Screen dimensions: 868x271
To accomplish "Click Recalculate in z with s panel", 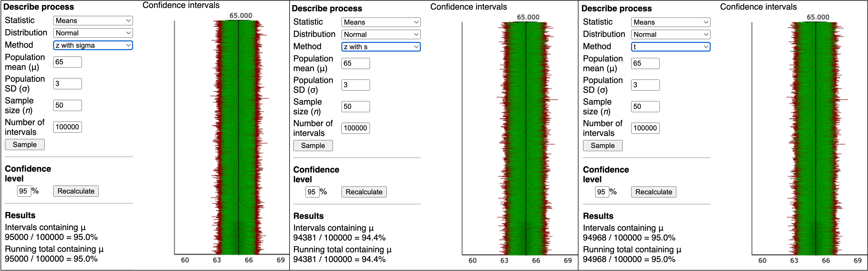I will [x=364, y=192].
